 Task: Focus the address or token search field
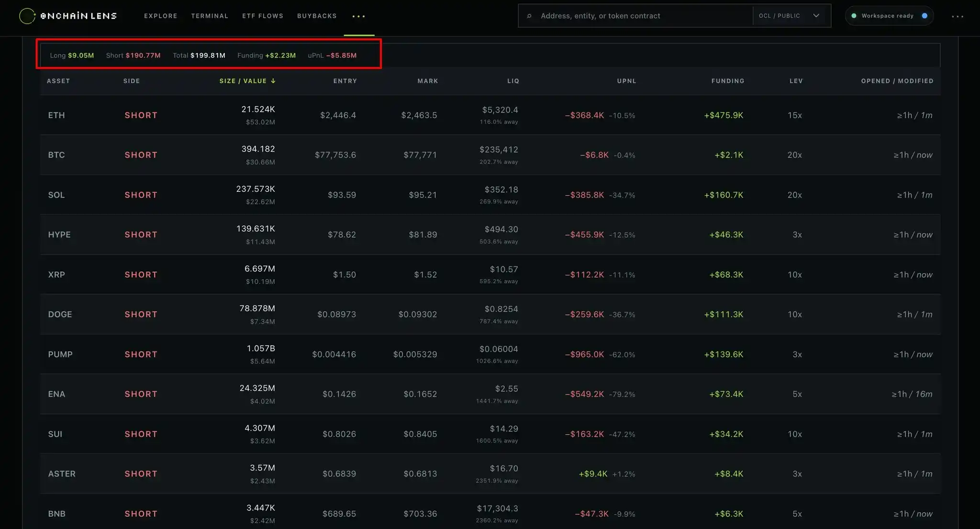(644, 16)
